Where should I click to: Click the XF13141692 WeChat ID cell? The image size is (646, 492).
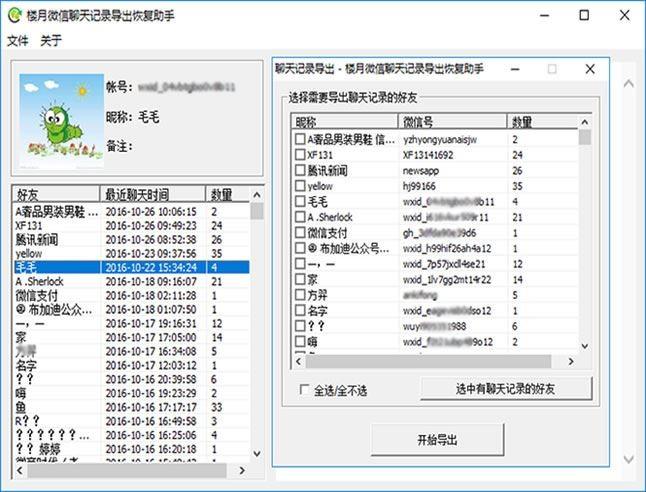tap(428, 155)
